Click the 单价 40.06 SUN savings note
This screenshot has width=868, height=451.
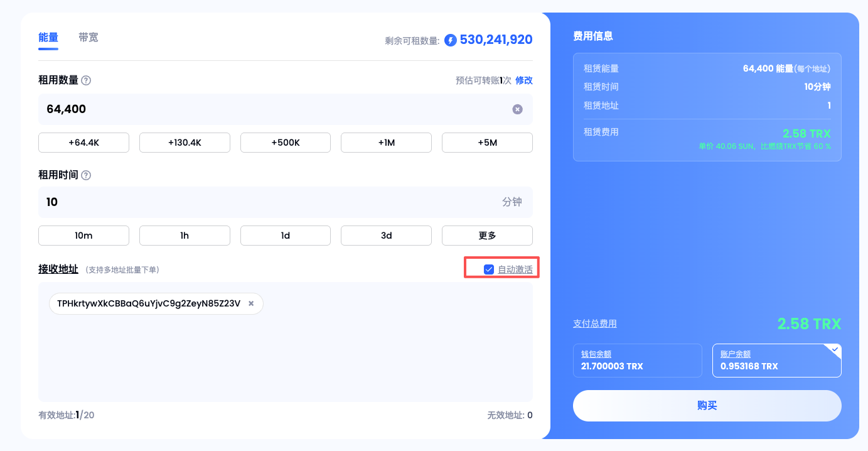(765, 146)
